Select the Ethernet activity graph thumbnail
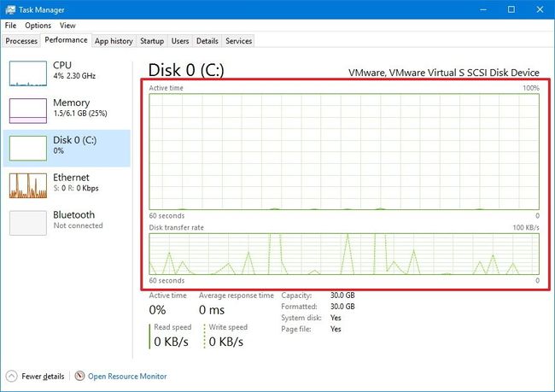 pos(27,185)
